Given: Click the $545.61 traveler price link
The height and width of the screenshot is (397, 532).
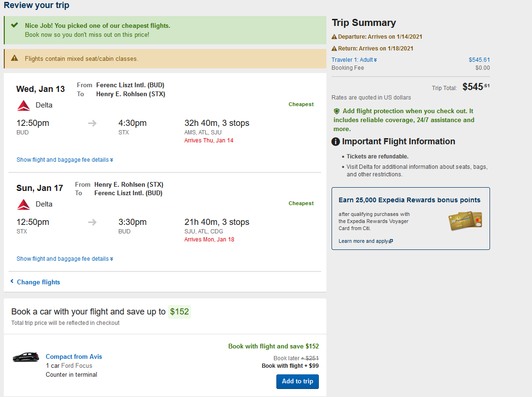Looking at the screenshot, I should (x=479, y=60).
